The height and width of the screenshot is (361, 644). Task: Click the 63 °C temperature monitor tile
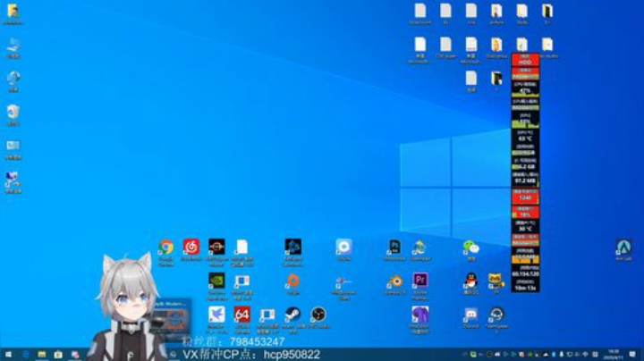[525, 137]
